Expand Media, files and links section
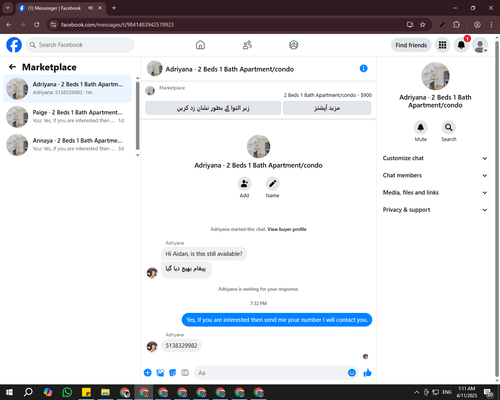 (x=435, y=192)
